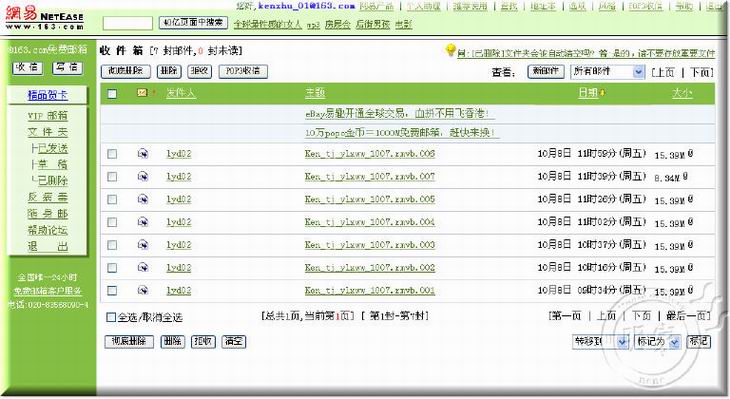Click the attachment paperclip icon of the .001 message
The width and height of the screenshot is (730, 399).
click(x=690, y=291)
